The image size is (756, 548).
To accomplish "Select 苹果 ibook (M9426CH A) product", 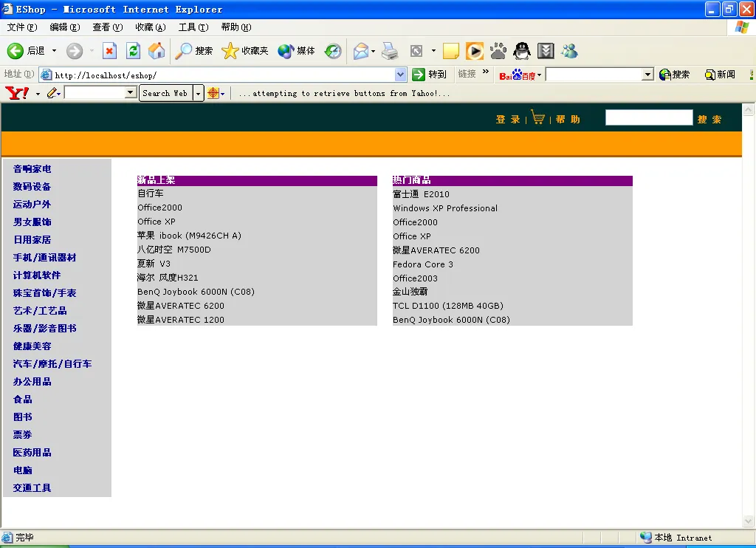I will click(x=189, y=236).
